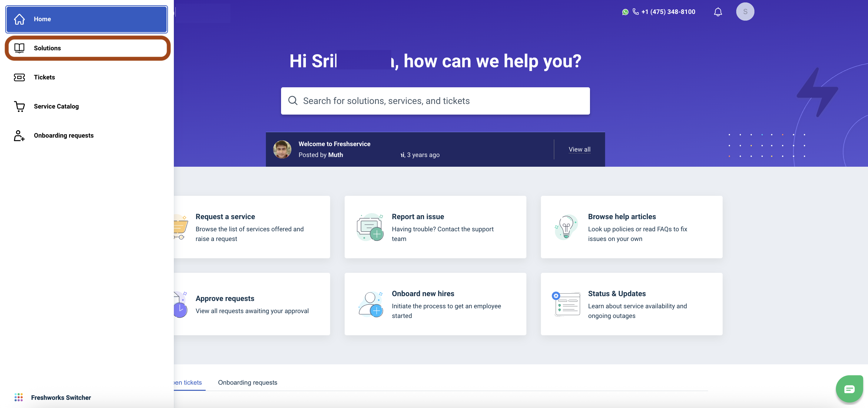
Task: Switch to the Onboarding requests tab
Action: (x=247, y=382)
